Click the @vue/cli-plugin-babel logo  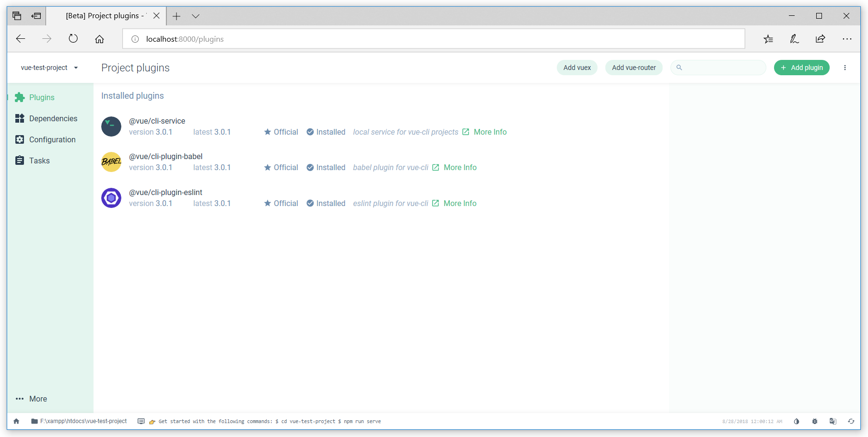(111, 162)
